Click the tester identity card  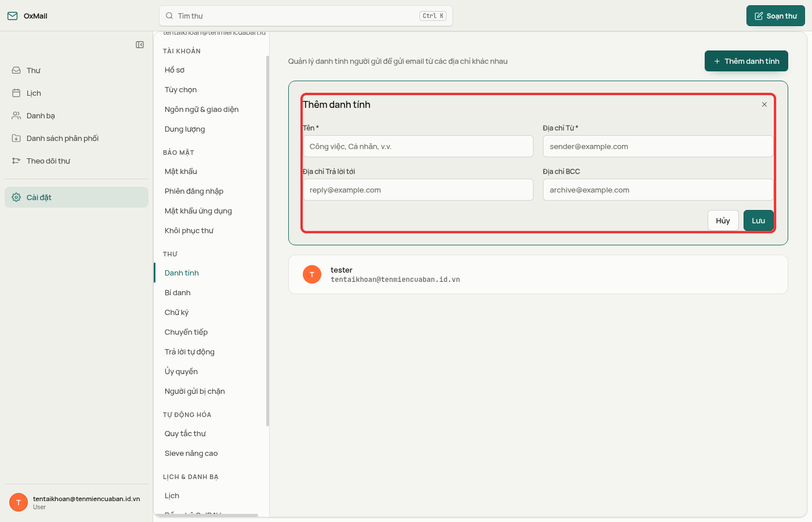(538, 274)
